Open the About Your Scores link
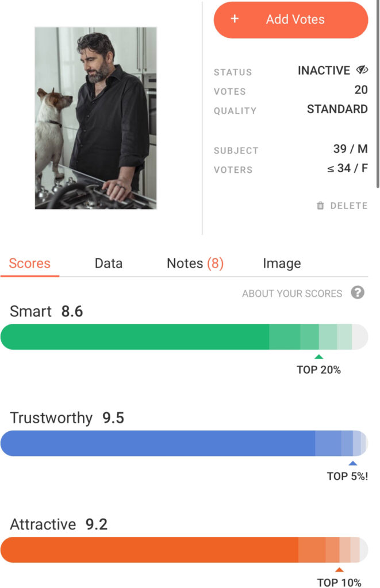 [x=292, y=293]
